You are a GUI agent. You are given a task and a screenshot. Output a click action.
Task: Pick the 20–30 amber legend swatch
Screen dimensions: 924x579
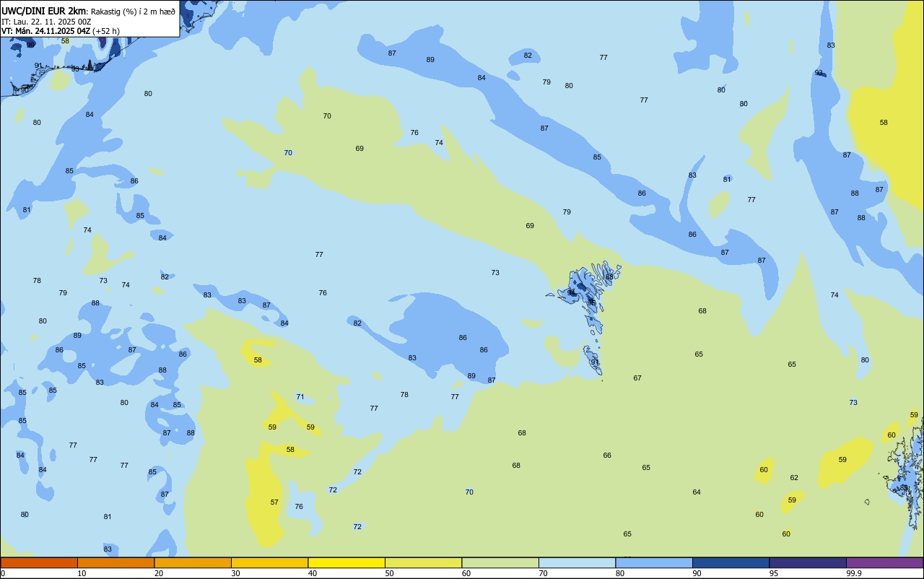point(193,562)
